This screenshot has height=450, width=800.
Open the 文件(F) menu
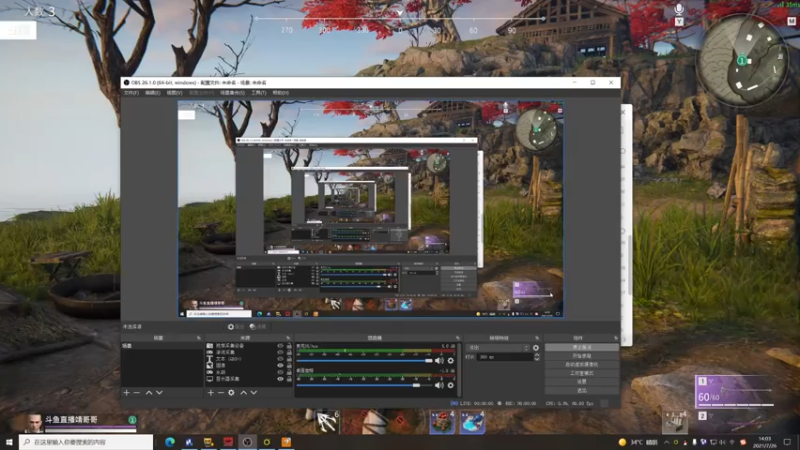coord(131,93)
